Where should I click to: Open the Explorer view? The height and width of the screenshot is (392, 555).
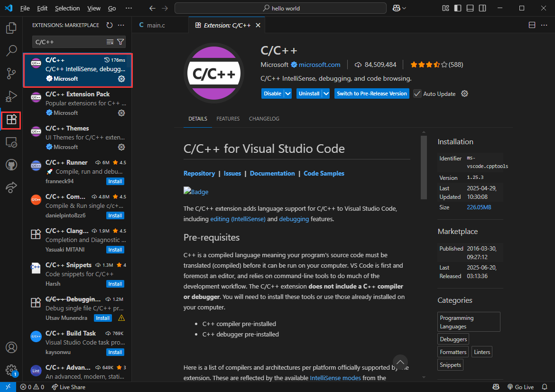tap(10, 28)
